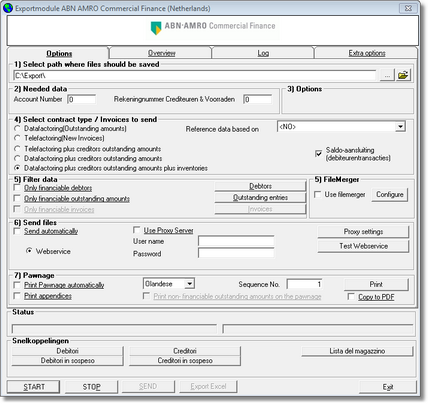
Task: Click the Outstanding entries button
Action: click(260, 197)
